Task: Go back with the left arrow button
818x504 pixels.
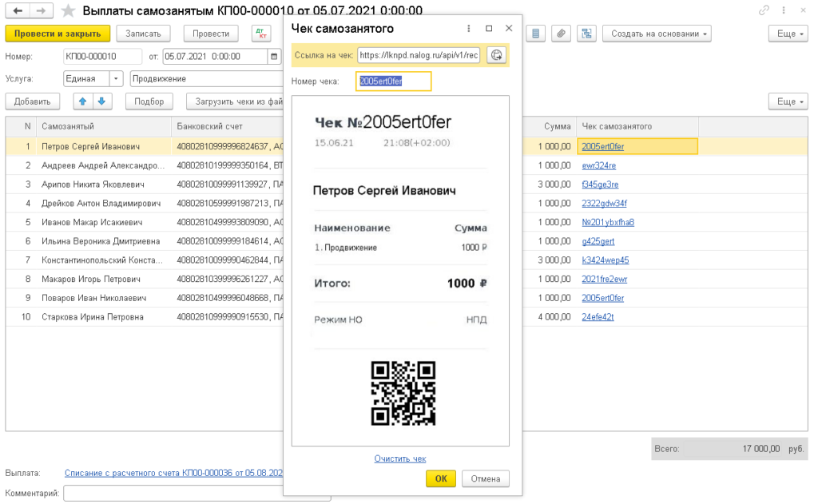Action: 18,10
